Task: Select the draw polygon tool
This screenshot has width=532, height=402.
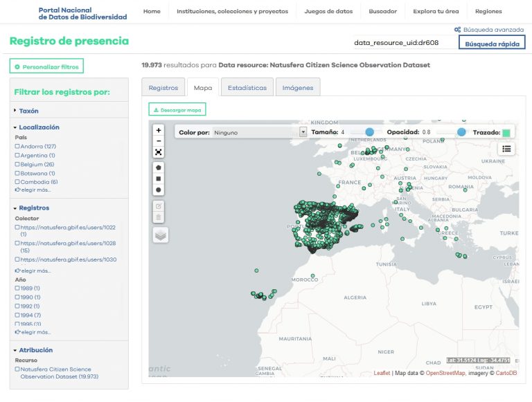Action: (159, 167)
